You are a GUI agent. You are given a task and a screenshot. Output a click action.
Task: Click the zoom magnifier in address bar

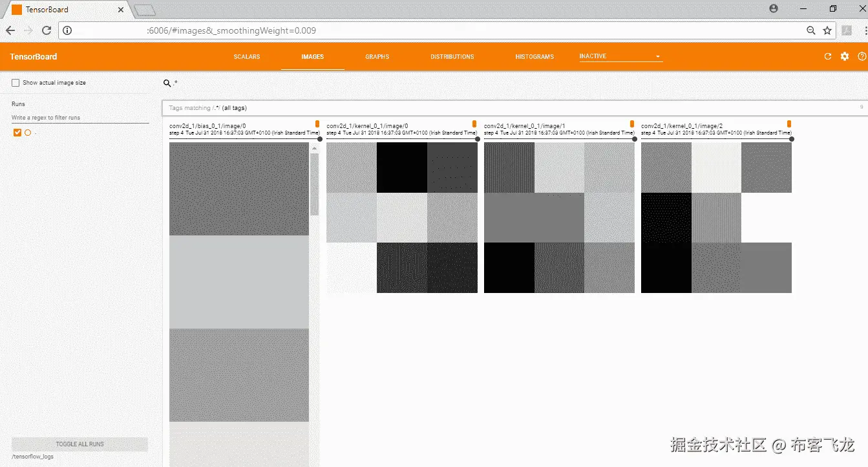(x=811, y=30)
